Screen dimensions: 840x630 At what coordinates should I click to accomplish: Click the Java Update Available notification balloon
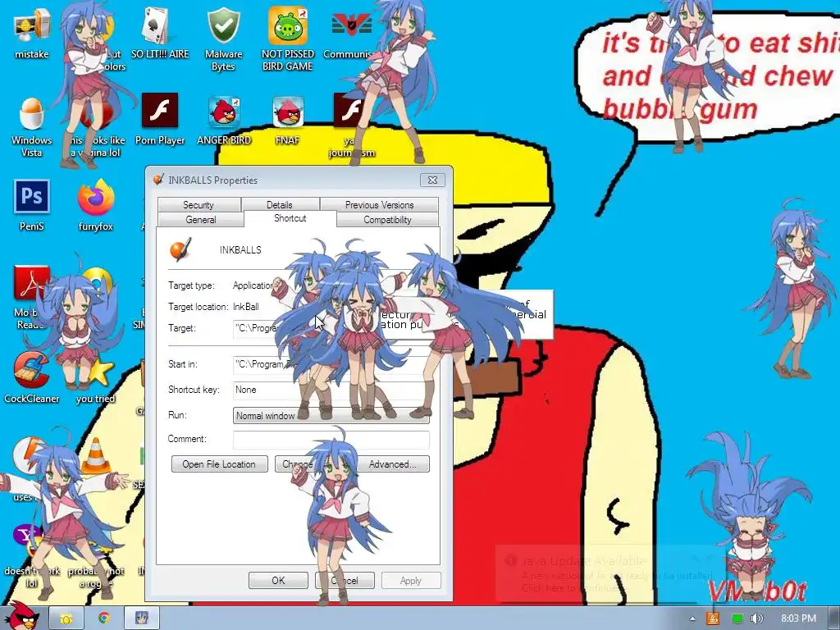point(610,574)
